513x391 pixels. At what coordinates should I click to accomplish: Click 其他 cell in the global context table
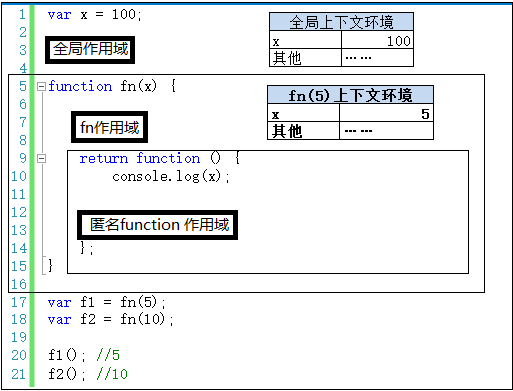pos(305,58)
